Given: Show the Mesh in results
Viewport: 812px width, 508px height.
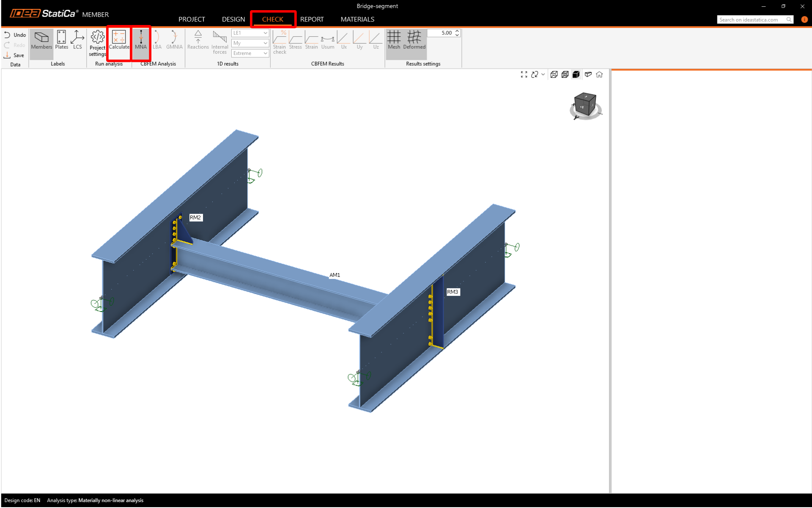Looking at the screenshot, I should pos(394,40).
